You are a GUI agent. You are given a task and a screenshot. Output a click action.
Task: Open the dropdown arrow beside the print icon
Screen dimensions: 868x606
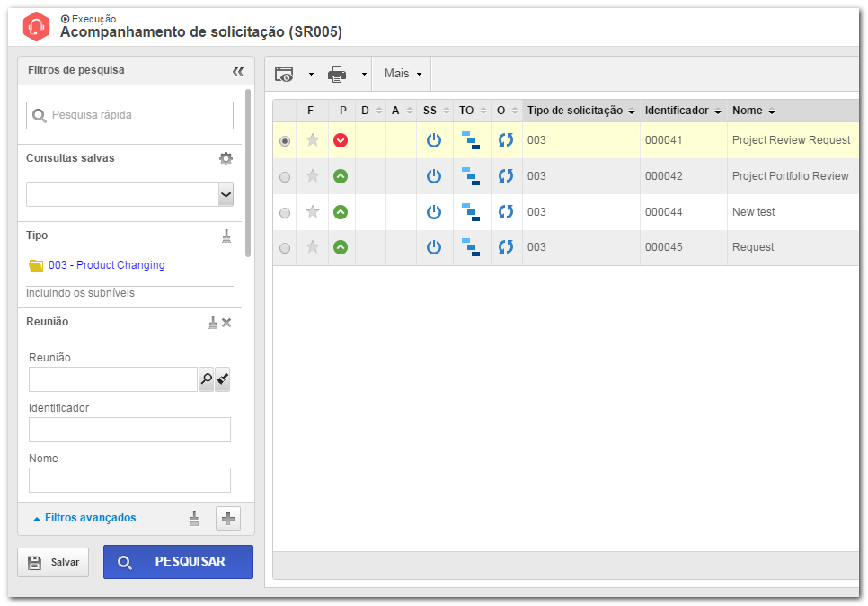click(364, 75)
